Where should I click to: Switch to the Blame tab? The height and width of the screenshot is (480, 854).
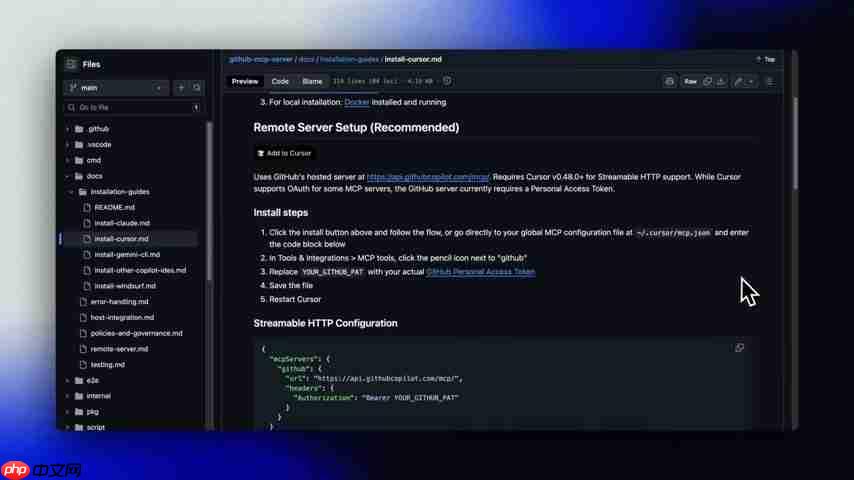(x=312, y=82)
